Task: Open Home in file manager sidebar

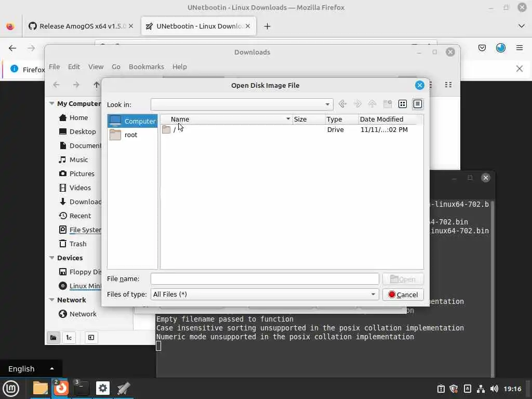Action: (73, 118)
